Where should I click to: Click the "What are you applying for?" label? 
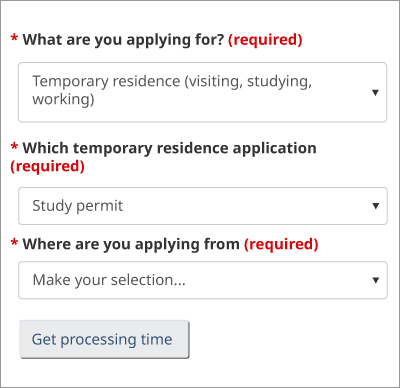pos(123,40)
